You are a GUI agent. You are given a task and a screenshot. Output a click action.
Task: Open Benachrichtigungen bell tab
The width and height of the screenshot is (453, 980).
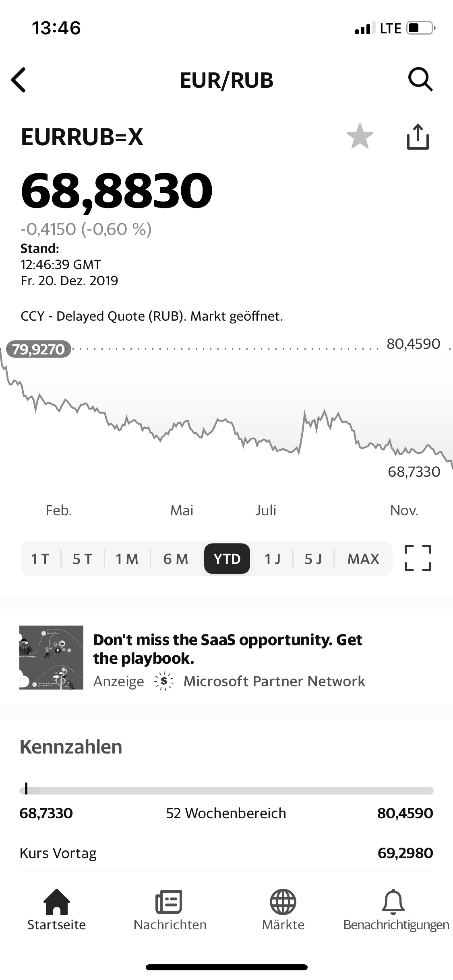tap(395, 910)
